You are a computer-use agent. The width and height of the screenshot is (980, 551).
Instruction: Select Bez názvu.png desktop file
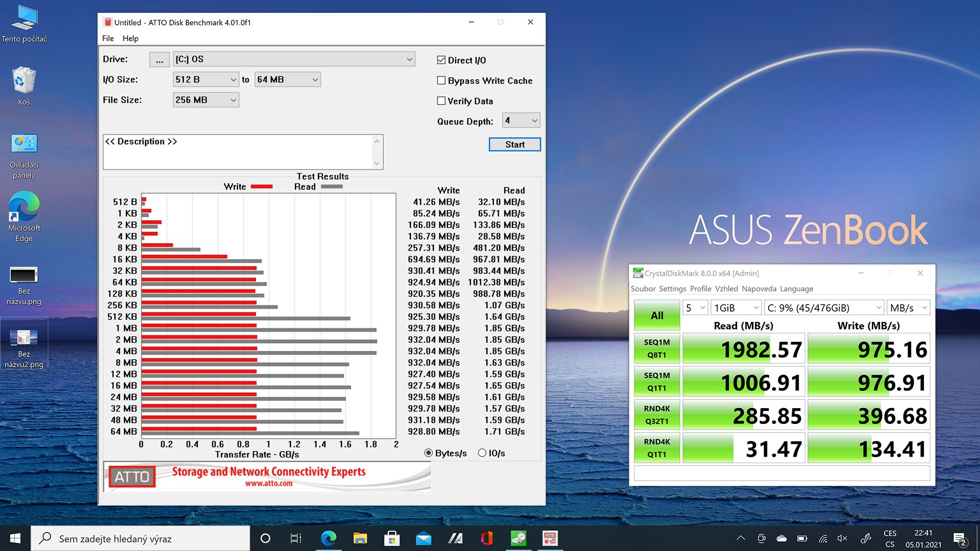pyautogui.click(x=24, y=286)
